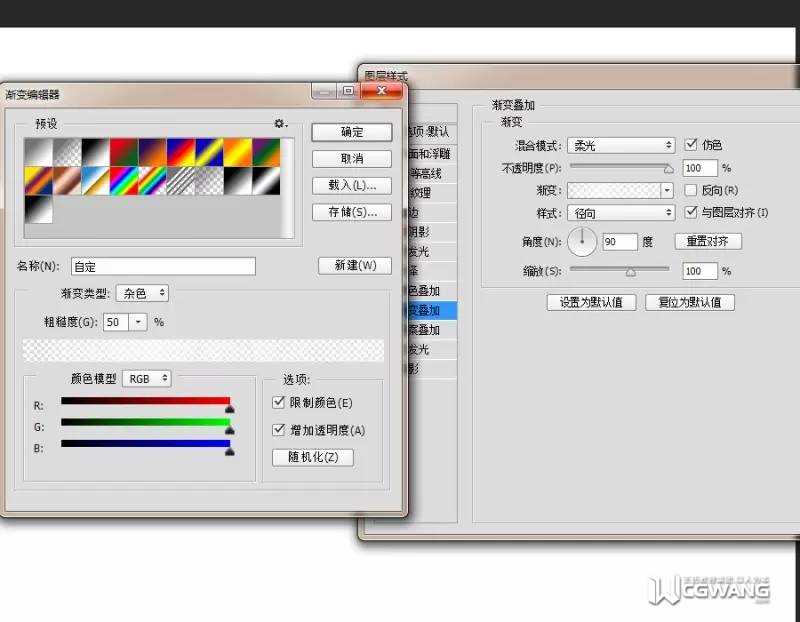Click the 不透明度(P) slider
This screenshot has width=800, height=622.
coord(621,167)
